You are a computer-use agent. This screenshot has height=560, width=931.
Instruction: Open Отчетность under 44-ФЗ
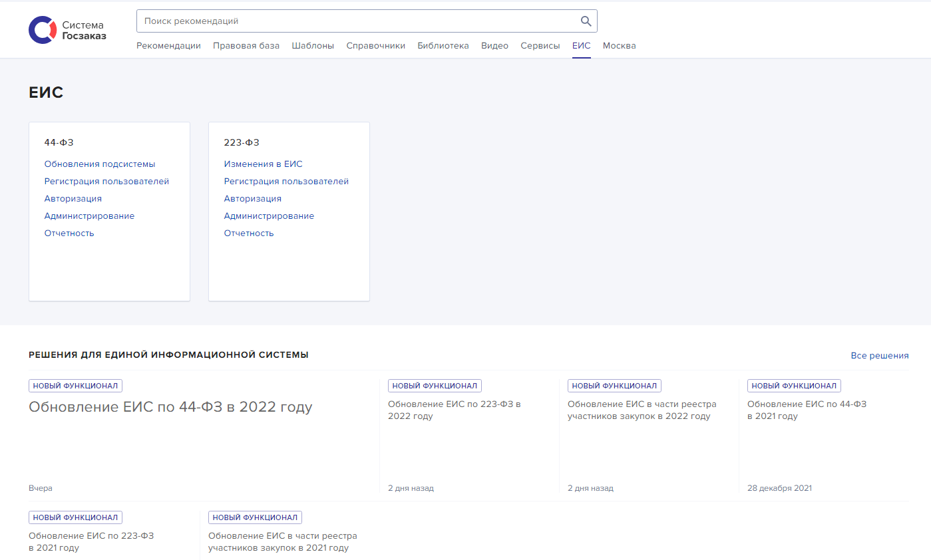(x=69, y=233)
